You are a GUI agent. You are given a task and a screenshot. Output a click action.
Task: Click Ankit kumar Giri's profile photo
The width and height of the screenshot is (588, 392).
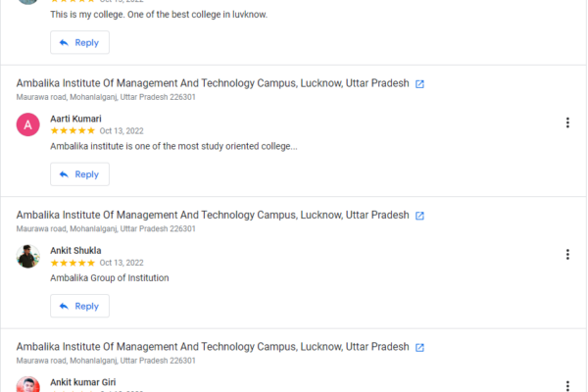point(28,384)
